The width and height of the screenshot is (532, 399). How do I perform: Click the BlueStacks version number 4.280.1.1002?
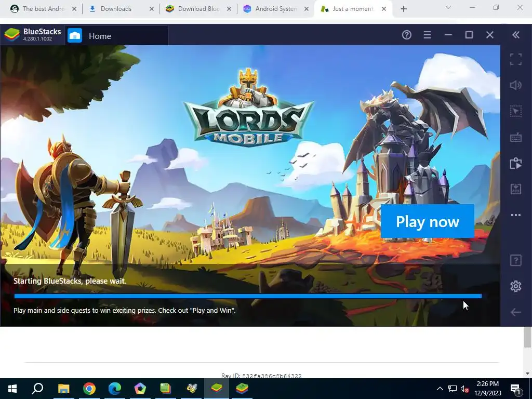tap(37, 38)
